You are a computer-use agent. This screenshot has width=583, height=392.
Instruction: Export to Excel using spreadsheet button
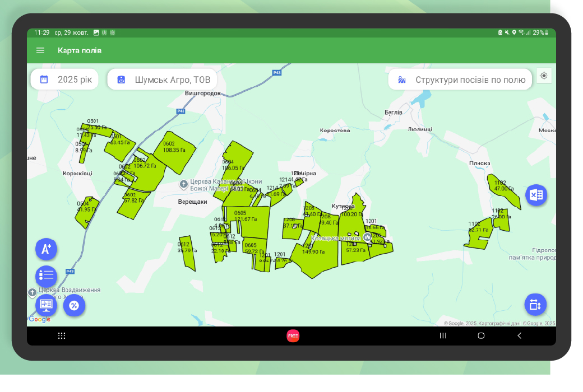click(536, 195)
